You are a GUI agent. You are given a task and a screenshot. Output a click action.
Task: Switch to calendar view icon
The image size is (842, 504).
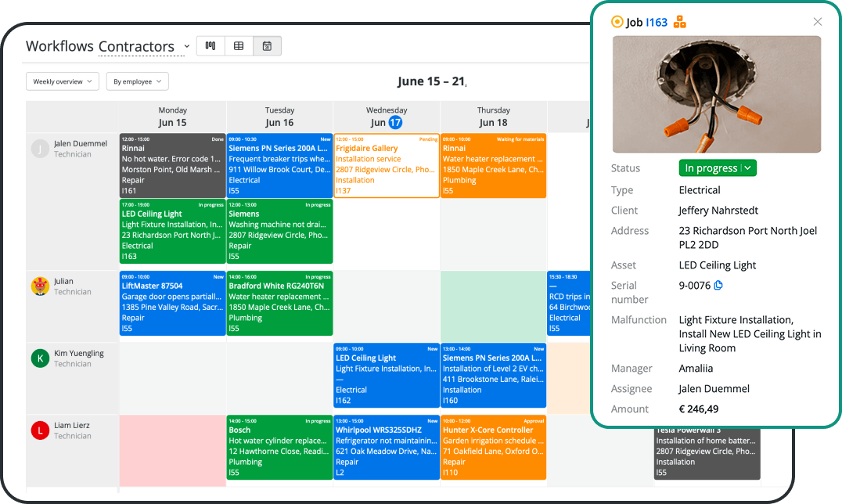pos(267,46)
